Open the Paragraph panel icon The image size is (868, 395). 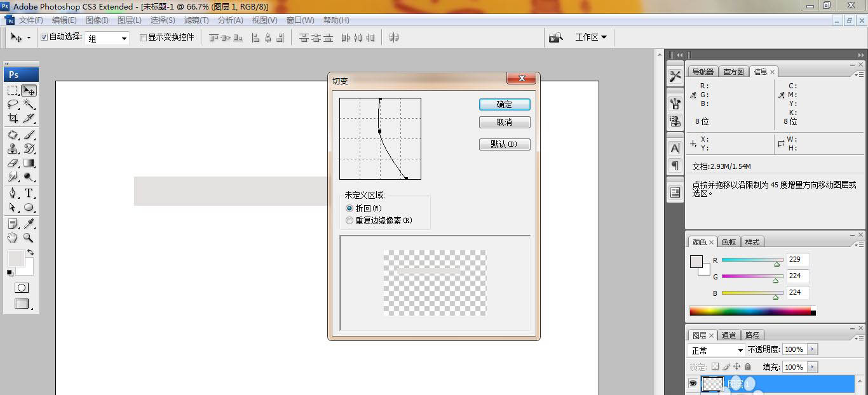(675, 165)
